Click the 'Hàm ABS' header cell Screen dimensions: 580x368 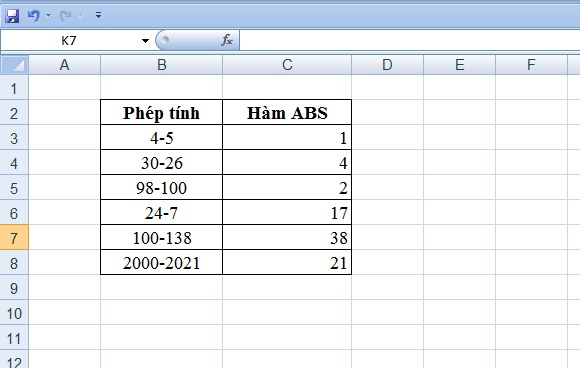287,112
